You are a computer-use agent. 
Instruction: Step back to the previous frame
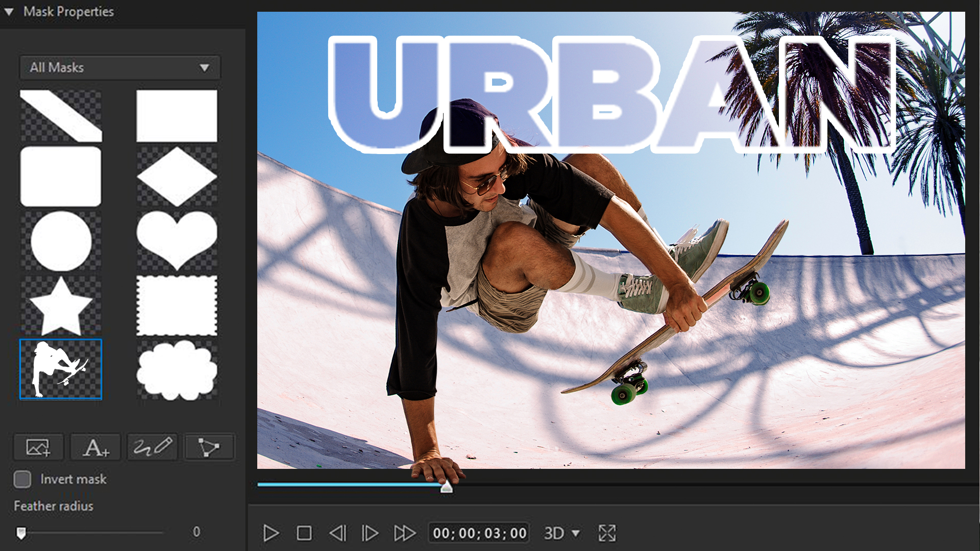click(337, 533)
